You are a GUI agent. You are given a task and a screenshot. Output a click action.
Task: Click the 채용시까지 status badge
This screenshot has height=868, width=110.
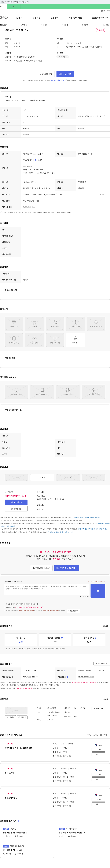pyautogui.click(x=101, y=30)
